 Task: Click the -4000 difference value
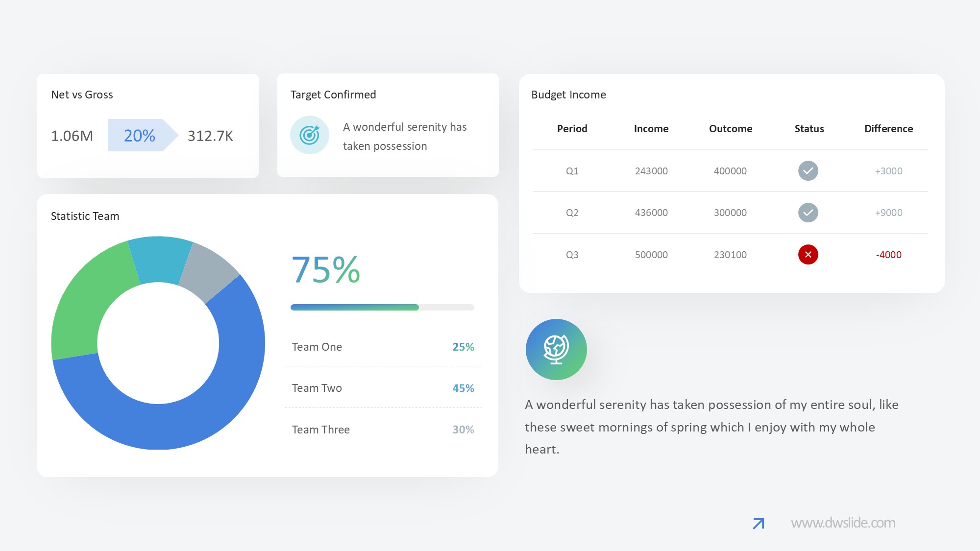click(x=888, y=255)
